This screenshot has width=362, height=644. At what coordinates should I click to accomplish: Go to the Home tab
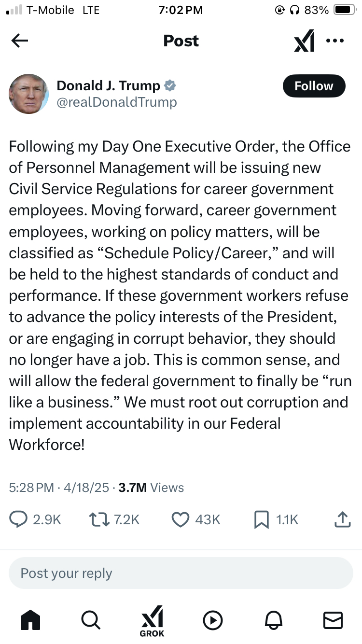click(x=30, y=620)
